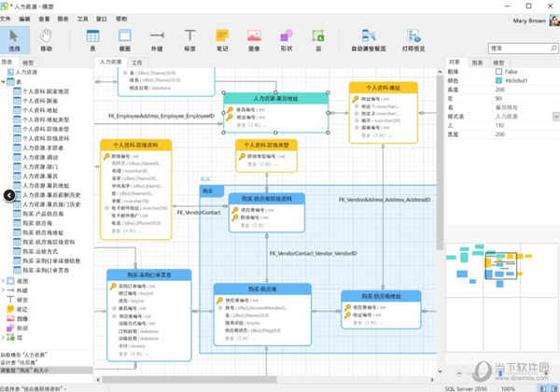Click the 图像 node icon in the explorer tree
This screenshot has height=392, width=560.
pyautogui.click(x=10, y=318)
